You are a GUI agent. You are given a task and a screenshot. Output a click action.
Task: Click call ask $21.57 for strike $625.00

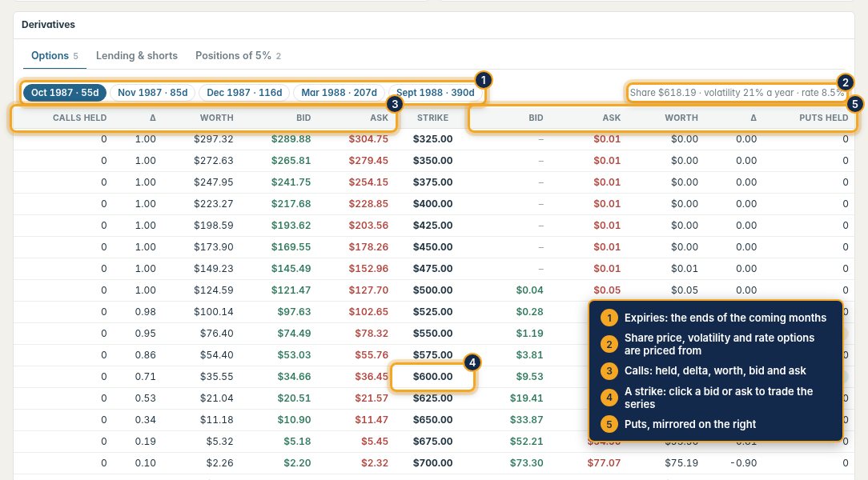[x=372, y=398]
